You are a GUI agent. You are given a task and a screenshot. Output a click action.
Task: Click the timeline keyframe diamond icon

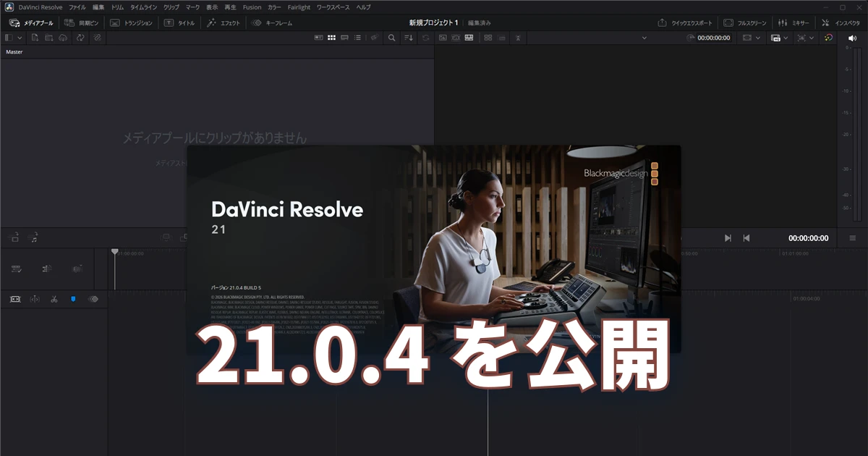[x=93, y=298]
